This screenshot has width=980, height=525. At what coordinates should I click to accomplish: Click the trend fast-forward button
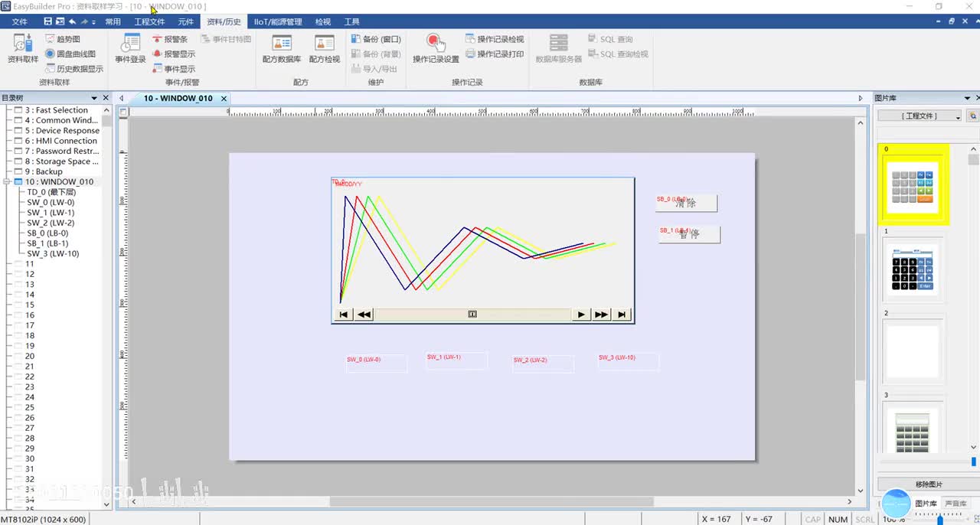[602, 315]
